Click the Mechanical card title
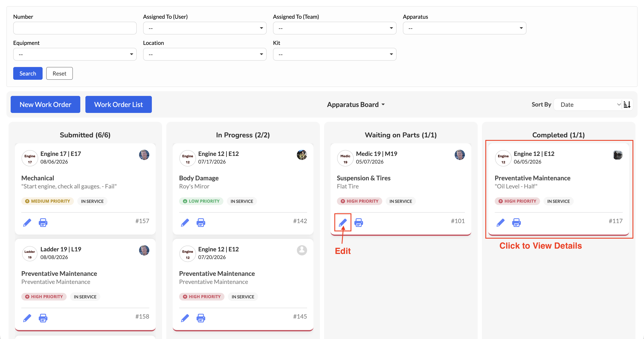The height and width of the screenshot is (339, 644). (x=37, y=178)
